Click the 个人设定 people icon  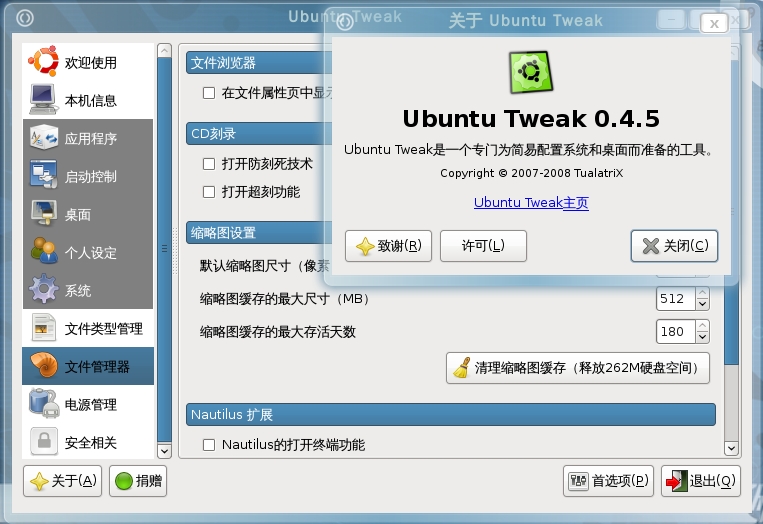click(x=43, y=251)
